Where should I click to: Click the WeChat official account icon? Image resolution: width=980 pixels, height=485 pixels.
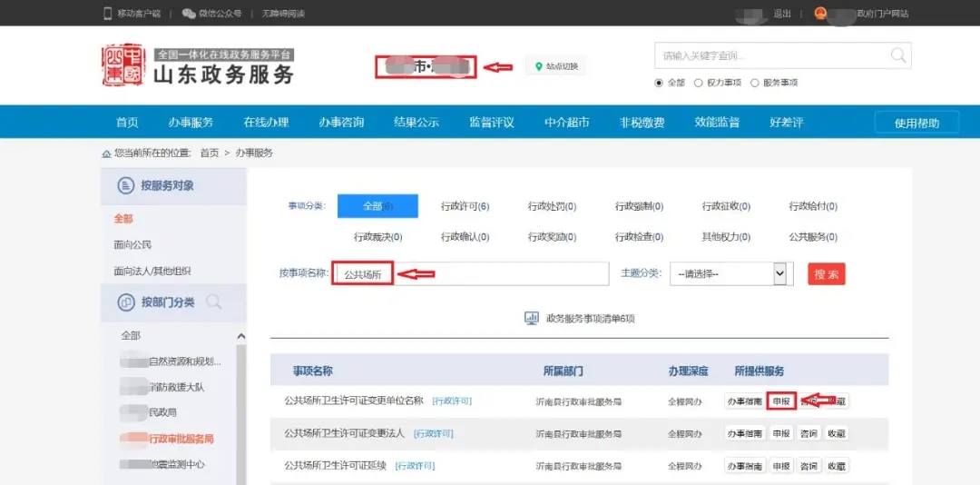coord(189,14)
